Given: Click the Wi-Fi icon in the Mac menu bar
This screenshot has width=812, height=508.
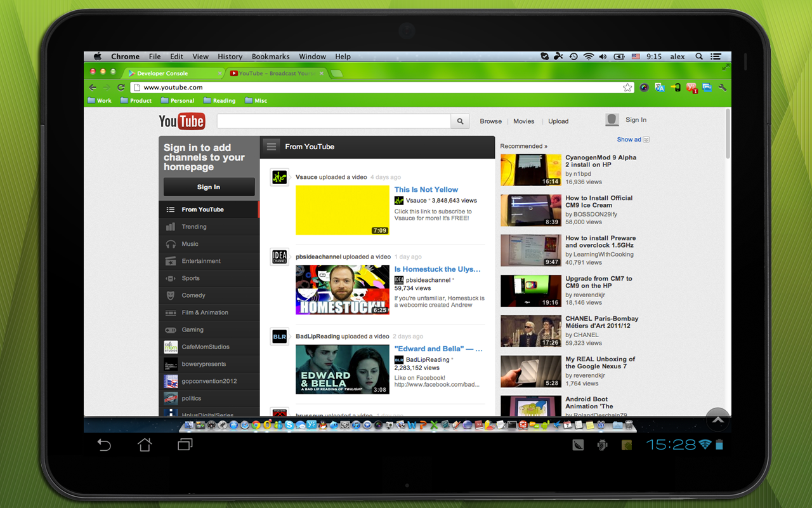Looking at the screenshot, I should [589, 57].
